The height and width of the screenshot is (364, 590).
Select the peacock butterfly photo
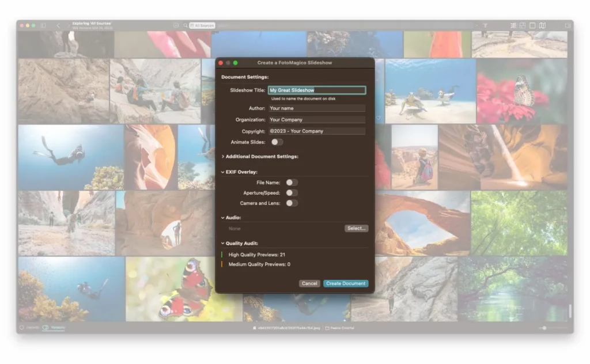coord(184,289)
